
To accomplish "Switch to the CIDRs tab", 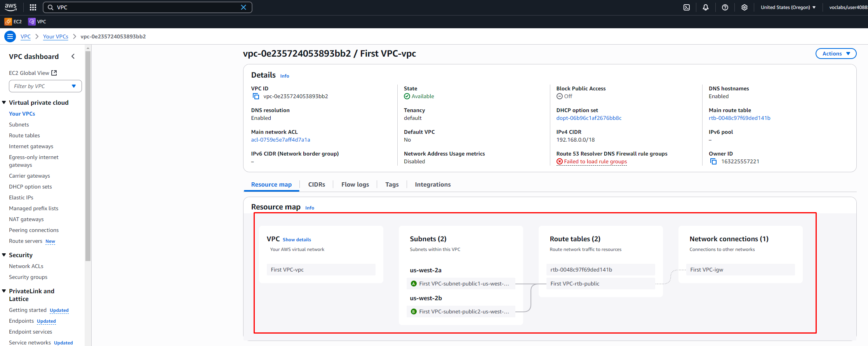I will tap(317, 185).
